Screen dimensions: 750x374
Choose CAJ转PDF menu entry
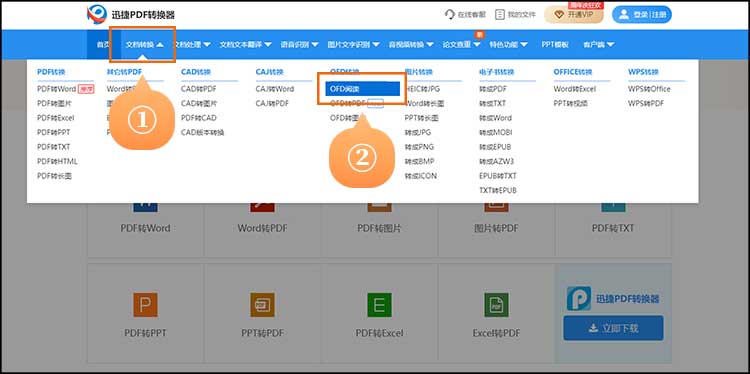tap(272, 103)
